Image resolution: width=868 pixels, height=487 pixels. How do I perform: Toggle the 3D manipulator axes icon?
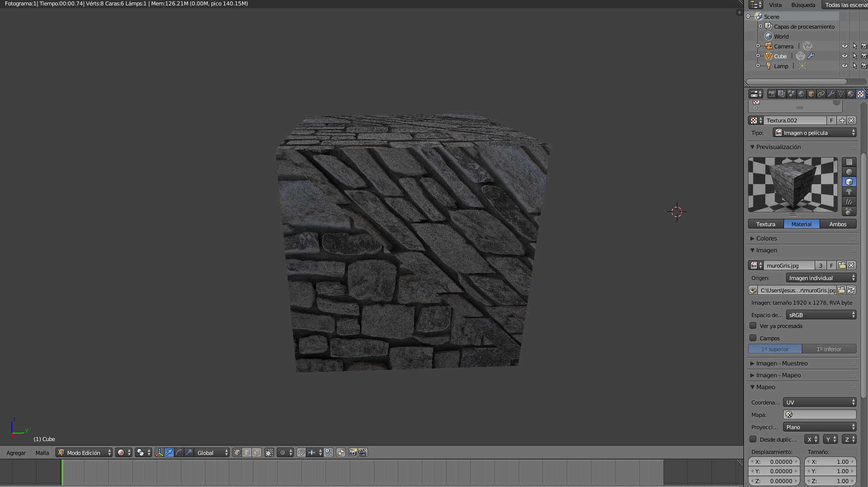(159, 452)
